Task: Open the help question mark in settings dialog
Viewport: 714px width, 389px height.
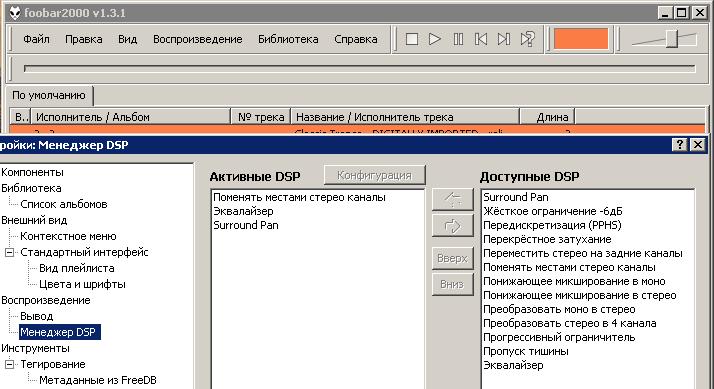Action: tap(679, 145)
